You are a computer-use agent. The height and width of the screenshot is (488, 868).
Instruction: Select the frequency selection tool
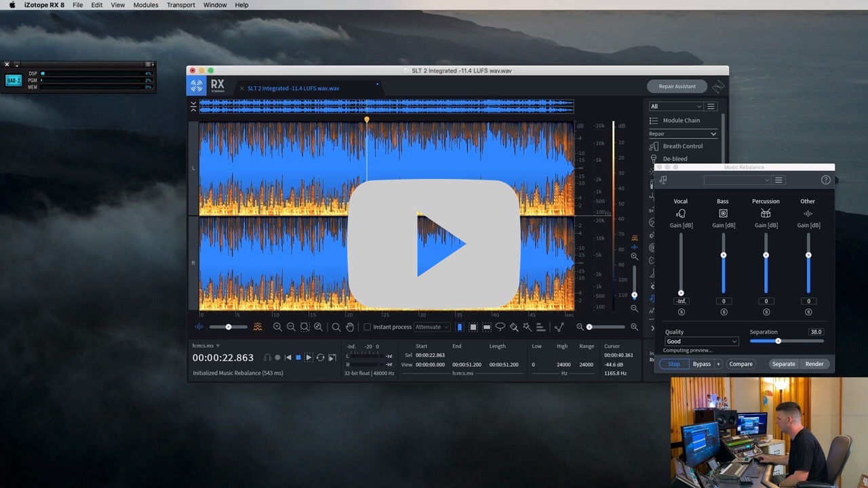coord(486,327)
